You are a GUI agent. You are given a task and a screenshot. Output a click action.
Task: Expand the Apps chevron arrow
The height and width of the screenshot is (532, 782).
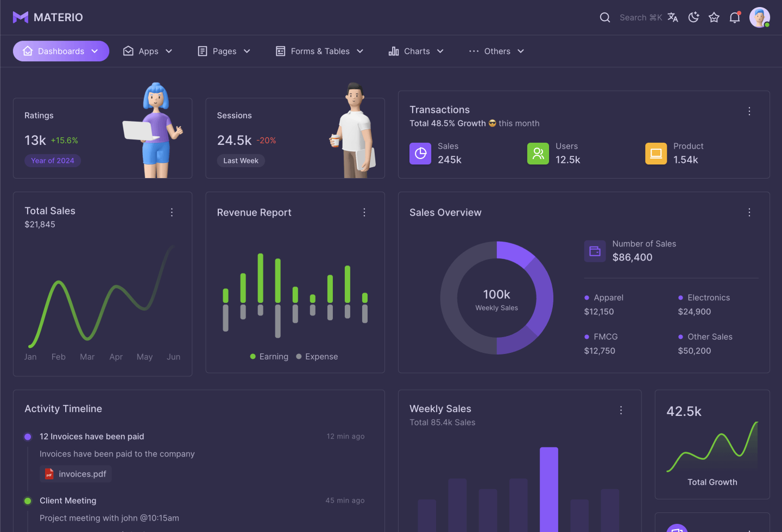click(x=169, y=51)
